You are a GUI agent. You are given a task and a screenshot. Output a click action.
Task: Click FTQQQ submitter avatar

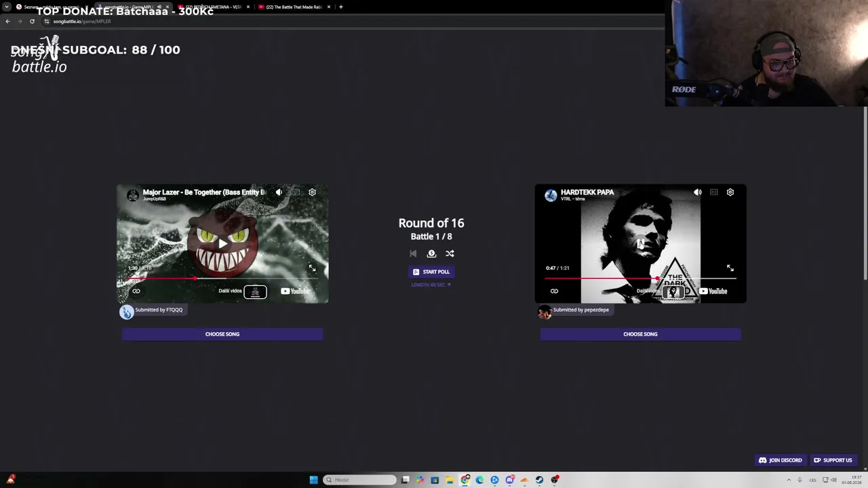127,312
